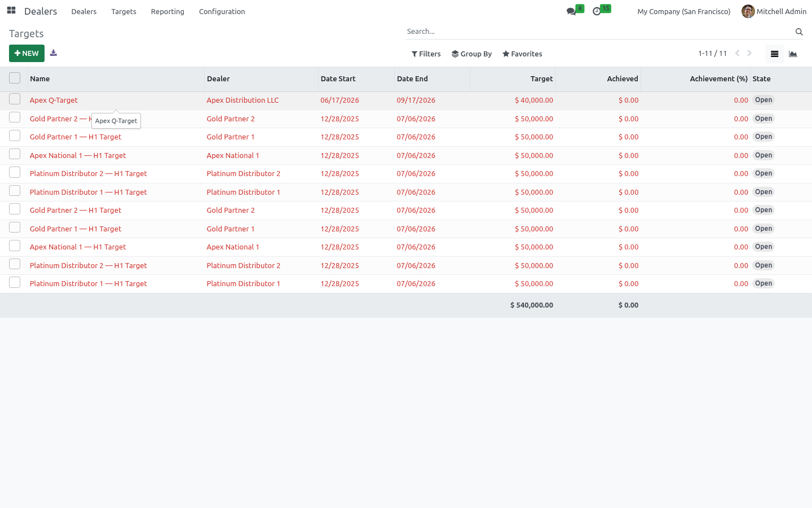This screenshot has height=508, width=812.
Task: Open the Mitchell Admin user menu
Action: click(x=774, y=11)
